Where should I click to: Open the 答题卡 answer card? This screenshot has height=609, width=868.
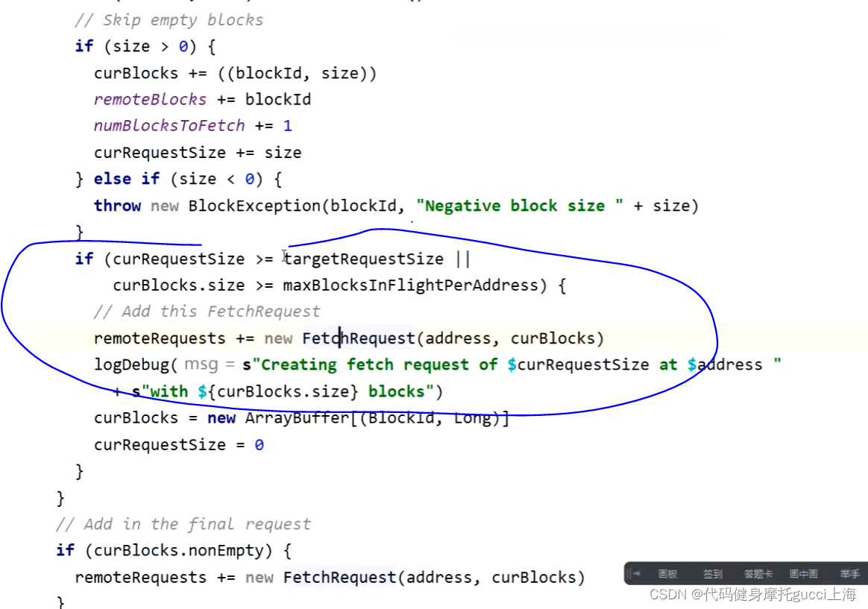(758, 574)
